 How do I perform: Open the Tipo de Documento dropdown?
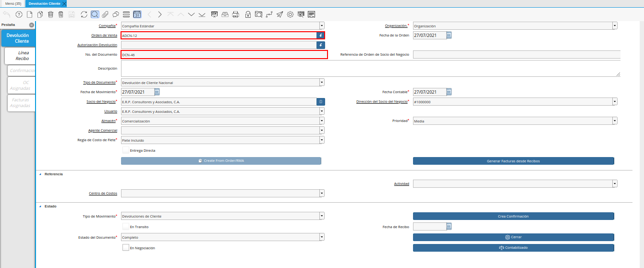pyautogui.click(x=322, y=83)
